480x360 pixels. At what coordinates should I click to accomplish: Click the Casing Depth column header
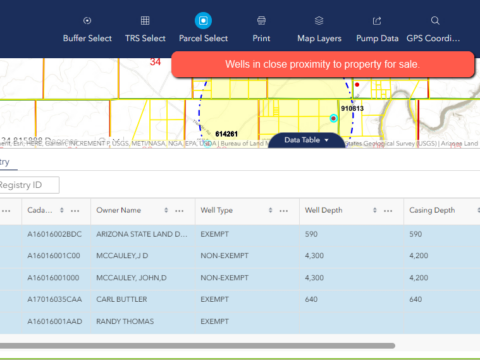[432, 210]
